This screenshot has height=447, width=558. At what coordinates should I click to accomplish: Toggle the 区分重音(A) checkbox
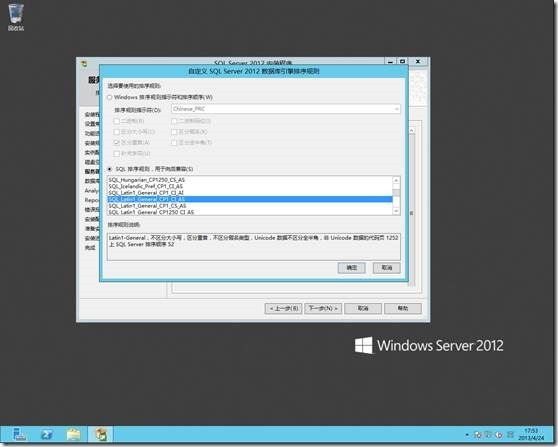point(116,143)
